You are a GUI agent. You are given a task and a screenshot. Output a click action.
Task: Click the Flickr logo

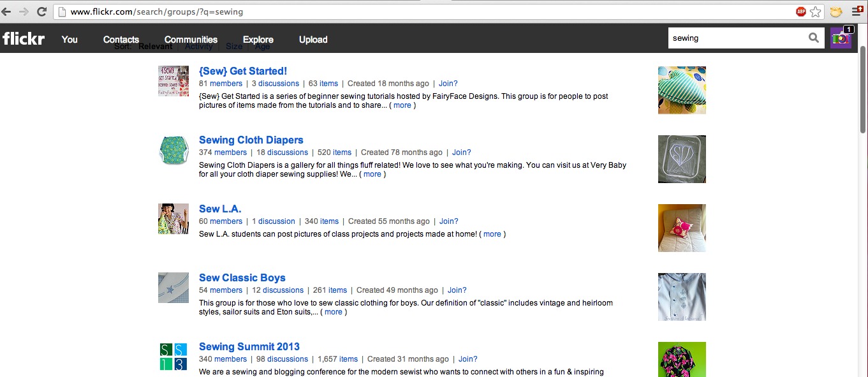pos(24,39)
